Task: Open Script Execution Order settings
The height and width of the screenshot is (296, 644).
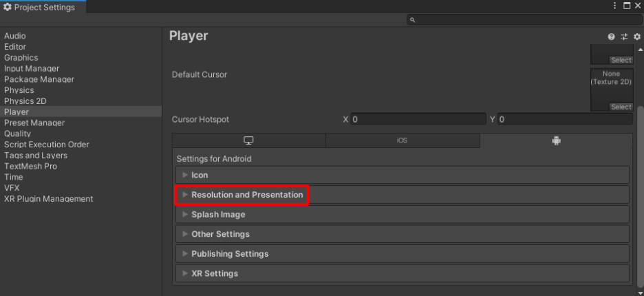Action: (x=46, y=145)
